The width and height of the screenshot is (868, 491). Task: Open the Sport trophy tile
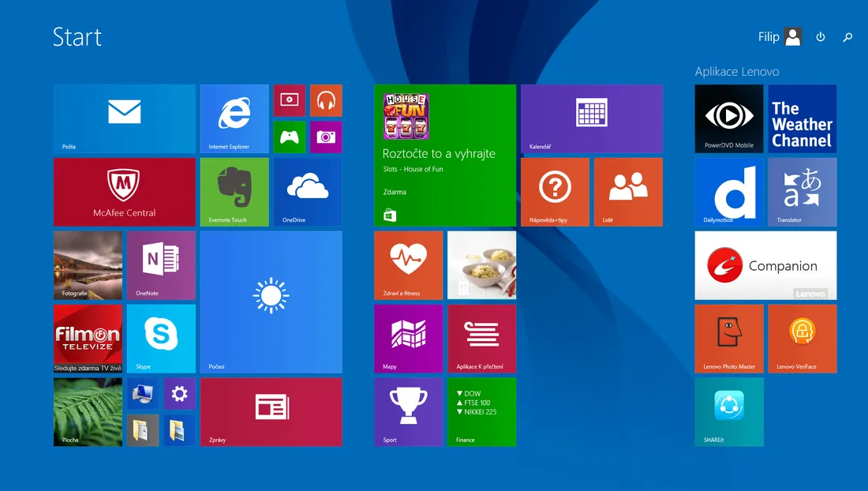coord(409,412)
